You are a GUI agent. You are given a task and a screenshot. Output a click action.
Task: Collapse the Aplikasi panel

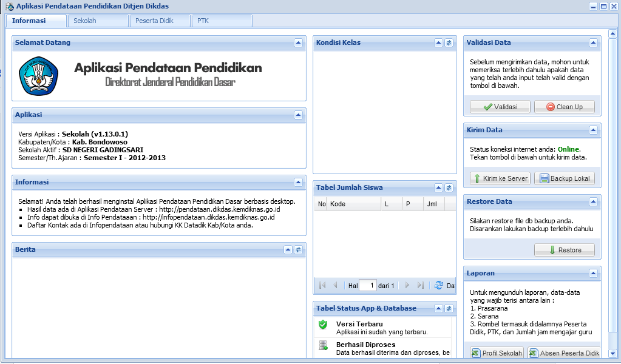coord(298,115)
